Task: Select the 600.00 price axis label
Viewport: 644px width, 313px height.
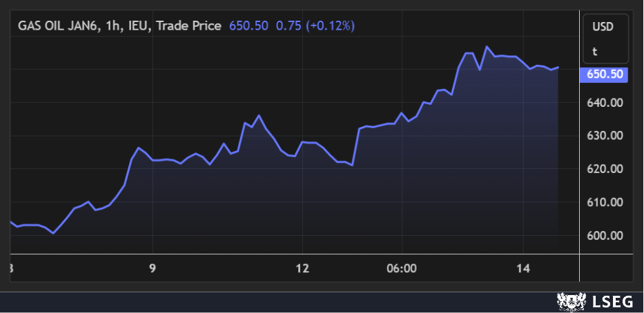Action: tap(605, 236)
